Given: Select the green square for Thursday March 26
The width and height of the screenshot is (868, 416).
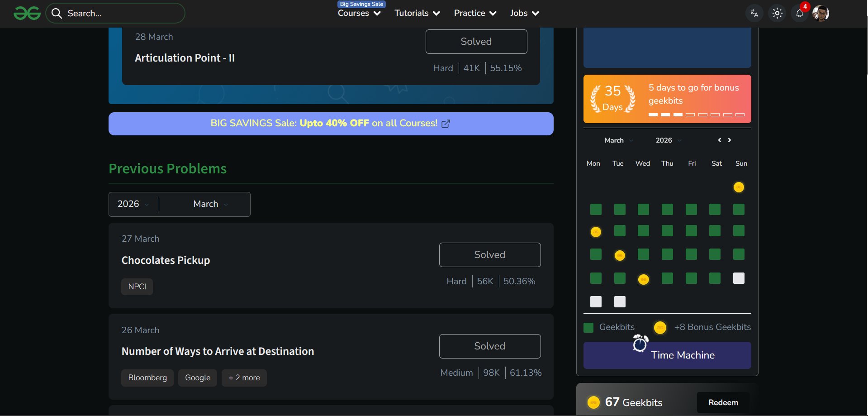Looking at the screenshot, I should click(x=667, y=278).
